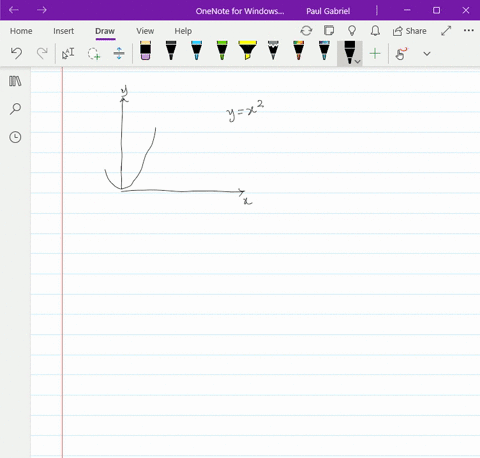Pick the lava-effect orange pen

[x=299, y=51]
